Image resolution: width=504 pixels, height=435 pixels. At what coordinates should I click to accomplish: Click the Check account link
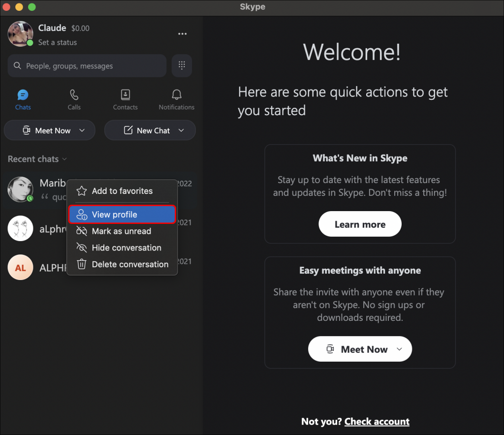(x=377, y=422)
